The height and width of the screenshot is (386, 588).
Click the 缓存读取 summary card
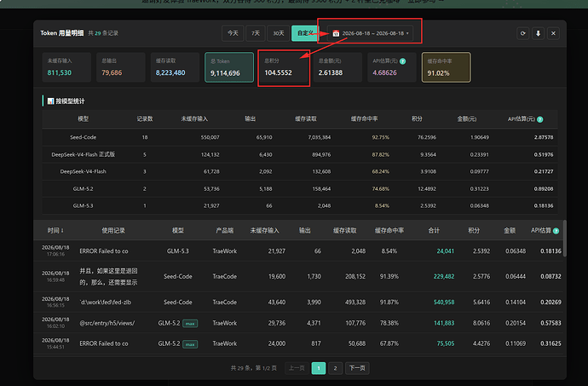(x=175, y=67)
